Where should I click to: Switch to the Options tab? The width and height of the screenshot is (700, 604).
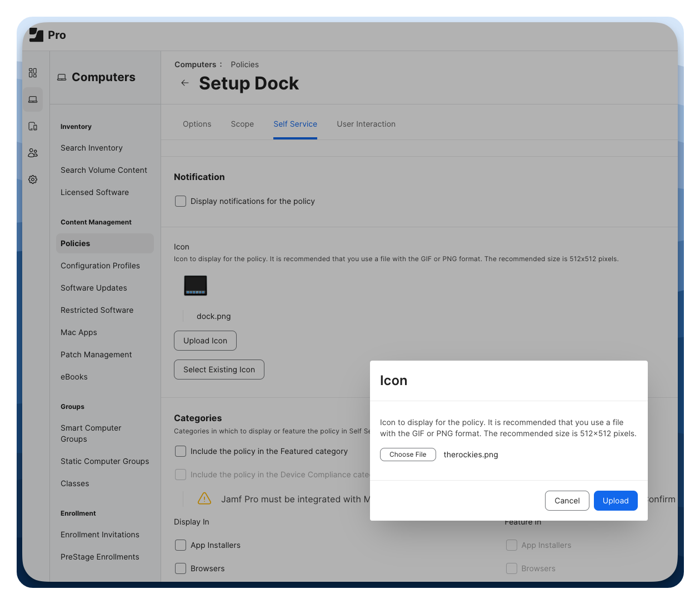click(x=197, y=124)
